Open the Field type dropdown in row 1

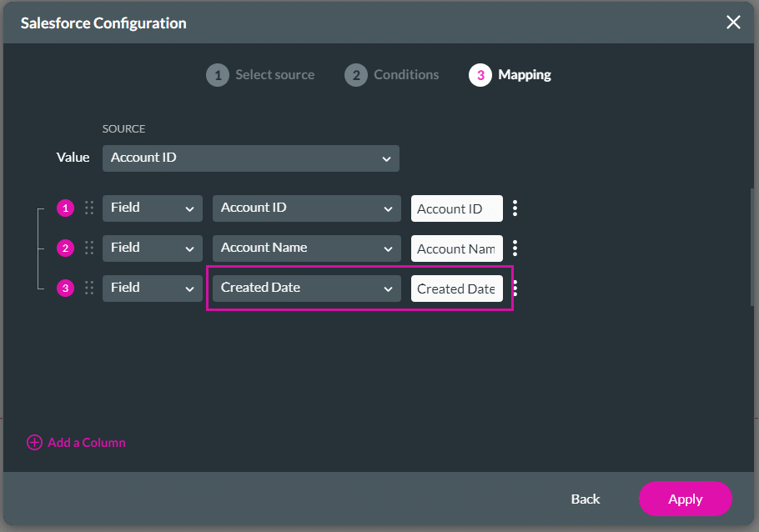point(152,208)
